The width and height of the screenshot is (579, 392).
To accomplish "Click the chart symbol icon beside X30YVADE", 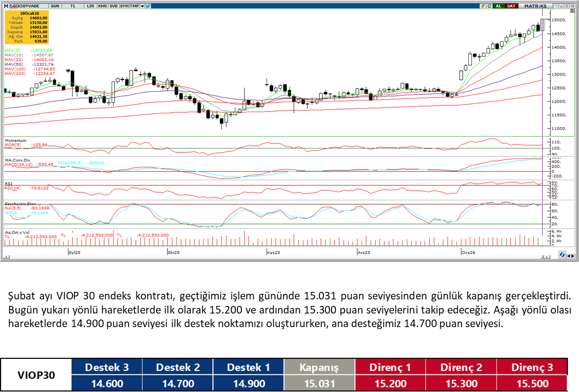I will [13, 6].
